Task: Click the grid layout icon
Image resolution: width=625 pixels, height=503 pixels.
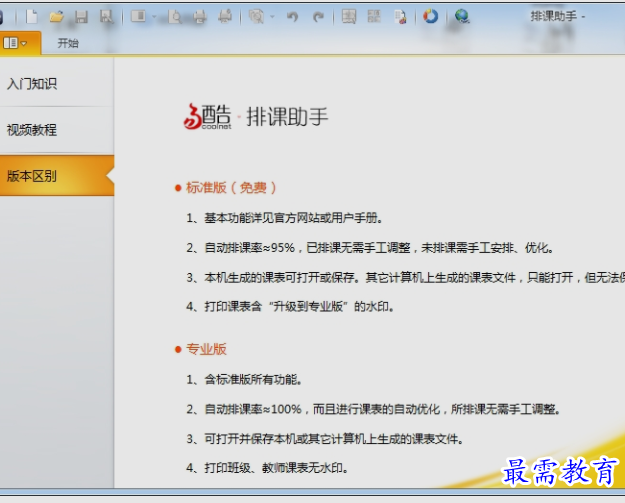Action: 374,17
